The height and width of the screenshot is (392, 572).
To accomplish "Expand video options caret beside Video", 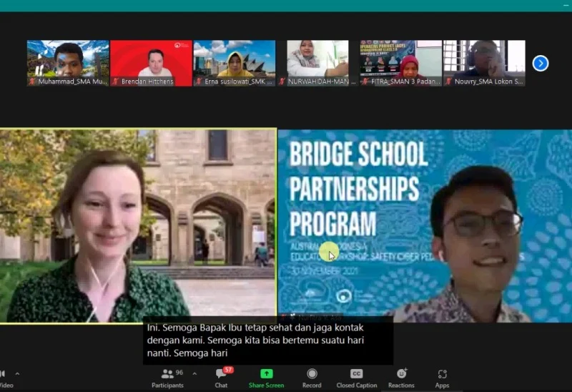I will pos(17,373).
